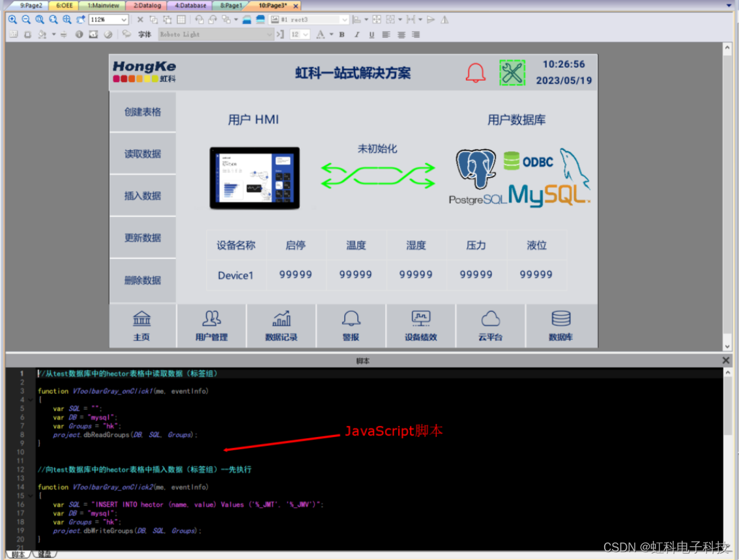Screen dimensions: 739x560
Task: Open the Roboto Light font dropdown
Action: [x=215, y=34]
